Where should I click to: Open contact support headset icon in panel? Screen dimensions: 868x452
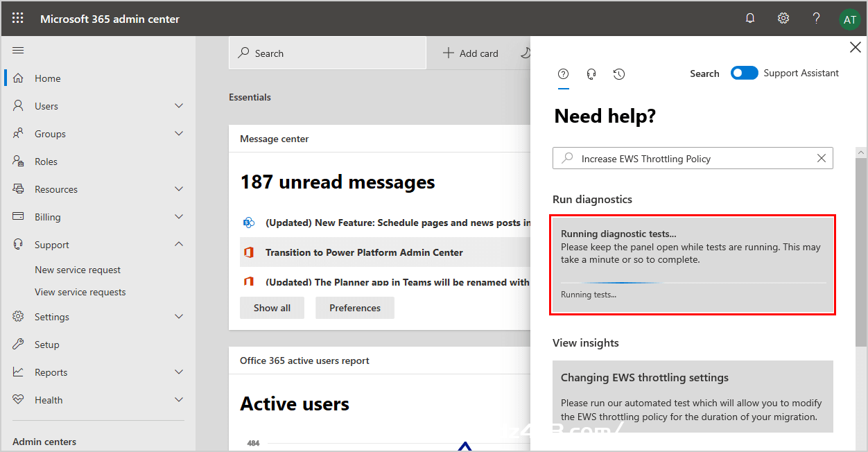pos(591,73)
